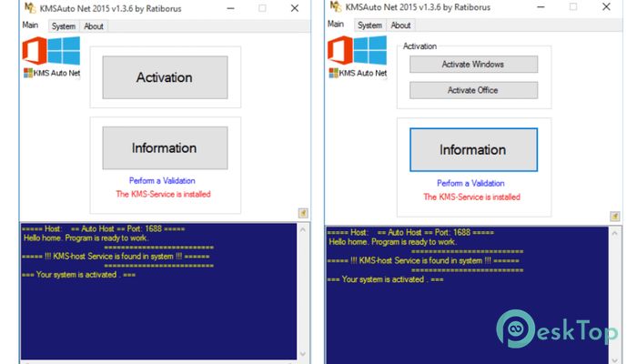The width and height of the screenshot is (637, 364).
Task: Click the Information button in right window
Action: (473, 149)
